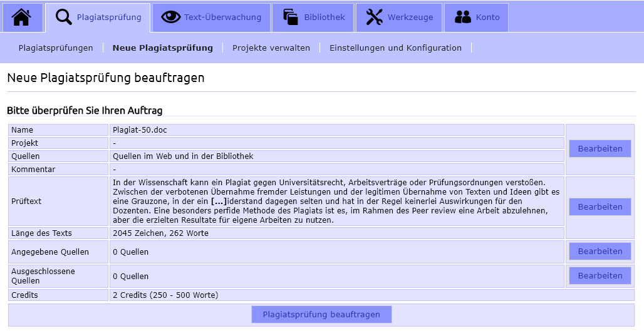
Task: Click the people icon for Konto
Action: [x=463, y=18]
